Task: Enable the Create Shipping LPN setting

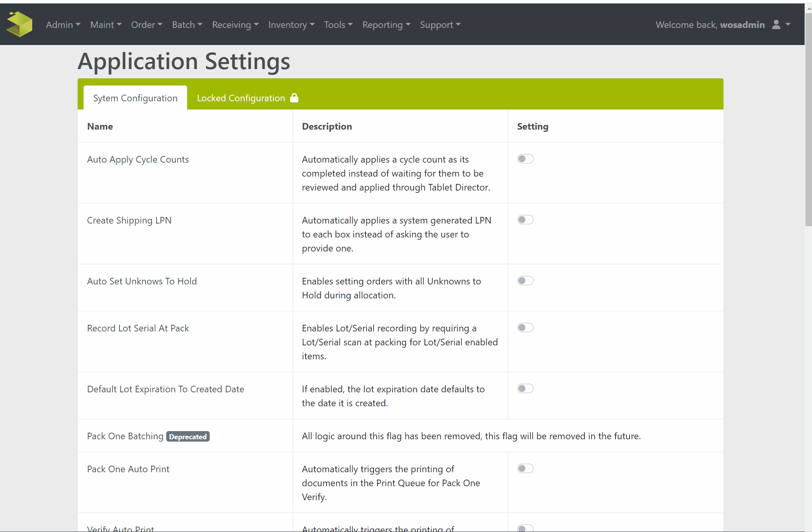Action: click(x=525, y=220)
